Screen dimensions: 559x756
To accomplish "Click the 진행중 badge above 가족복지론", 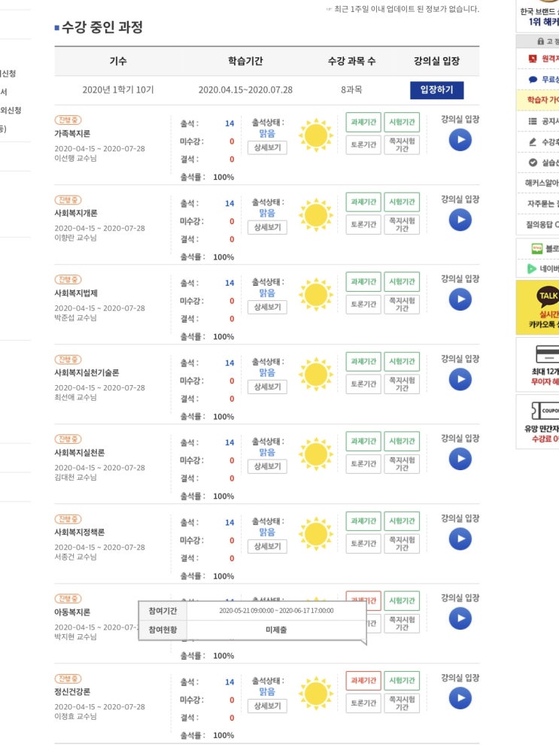I will [x=68, y=120].
